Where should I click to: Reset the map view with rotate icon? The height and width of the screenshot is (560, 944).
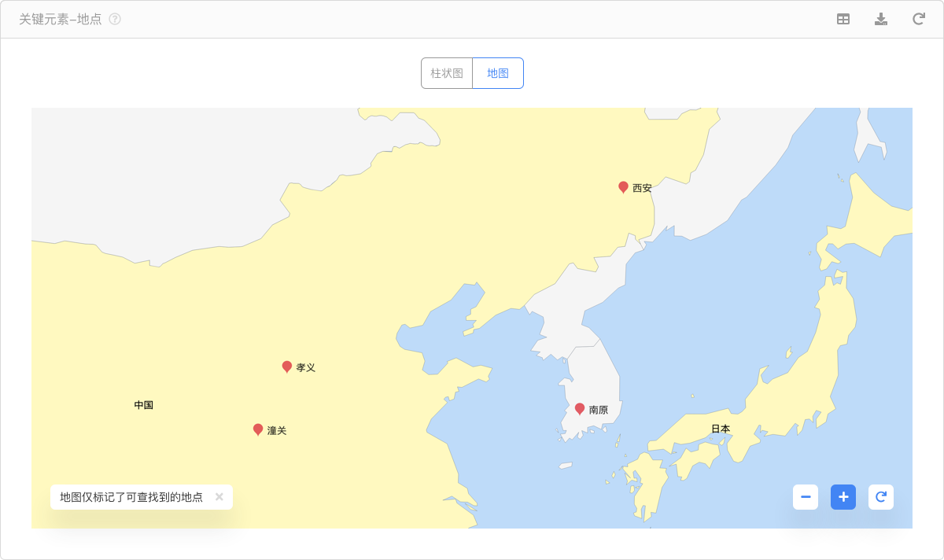coord(881,497)
